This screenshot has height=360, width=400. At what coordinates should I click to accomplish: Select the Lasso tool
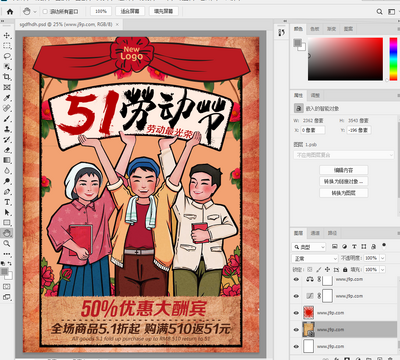(7, 56)
